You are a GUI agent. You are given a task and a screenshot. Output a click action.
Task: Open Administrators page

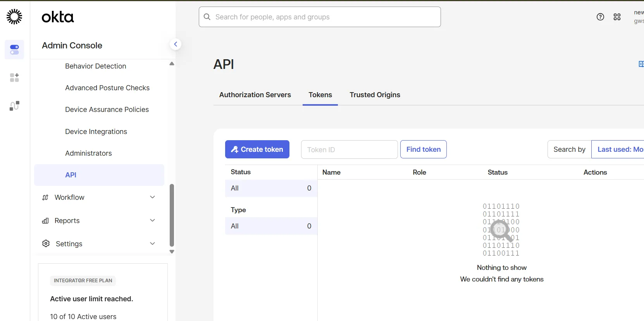coord(88,153)
